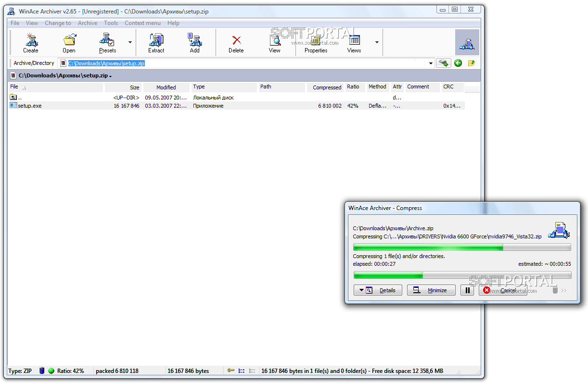Sort by the File column header

pyautogui.click(x=56, y=87)
